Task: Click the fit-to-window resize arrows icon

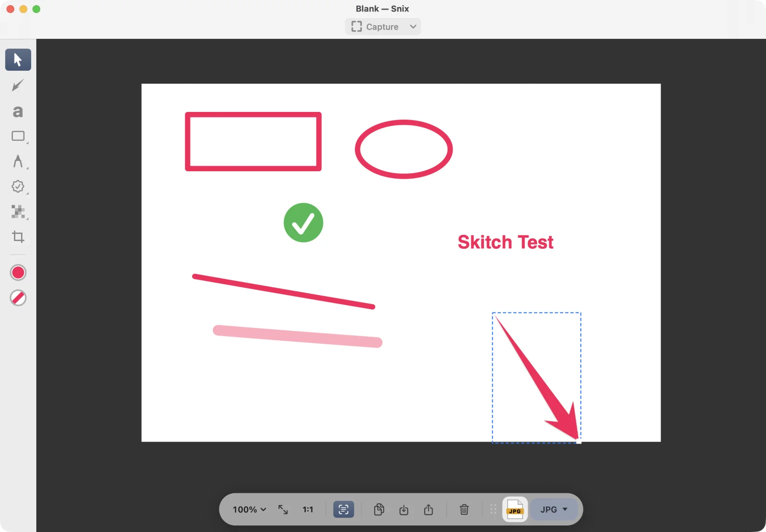Action: coord(283,510)
